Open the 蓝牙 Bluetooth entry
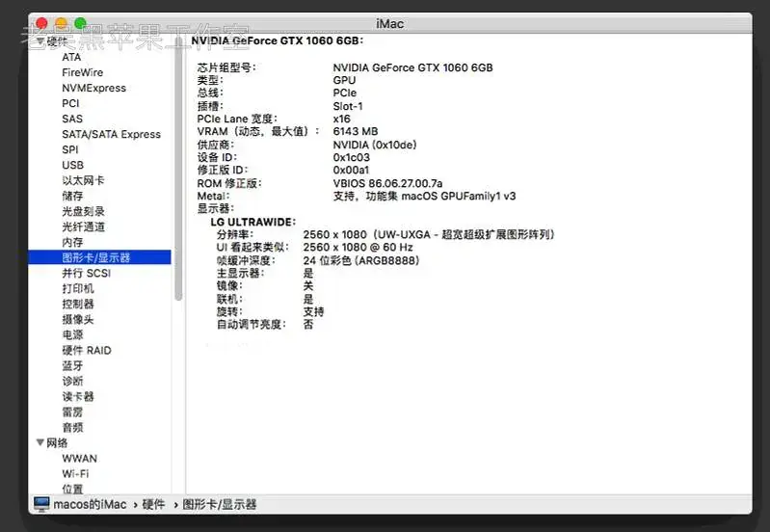This screenshot has height=532, width=770. pos(72,365)
